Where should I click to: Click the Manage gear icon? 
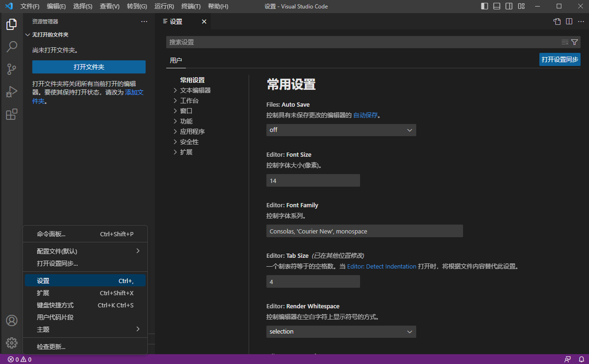(12, 343)
